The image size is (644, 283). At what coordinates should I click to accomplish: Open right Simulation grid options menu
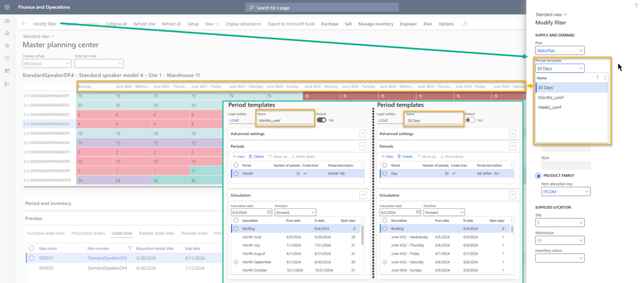pos(511,220)
